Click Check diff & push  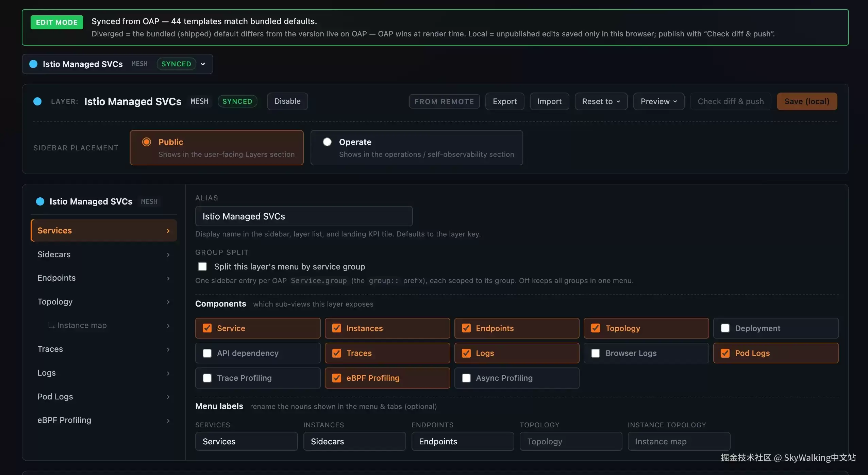click(x=731, y=101)
